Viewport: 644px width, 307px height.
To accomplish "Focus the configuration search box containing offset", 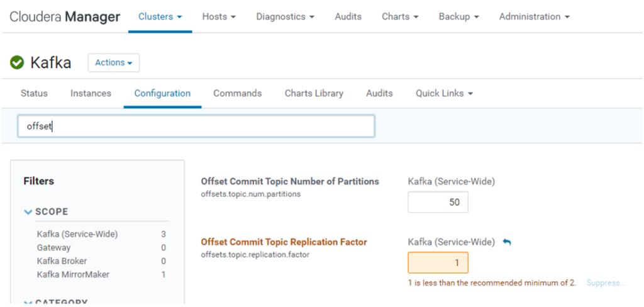I will (196, 126).
